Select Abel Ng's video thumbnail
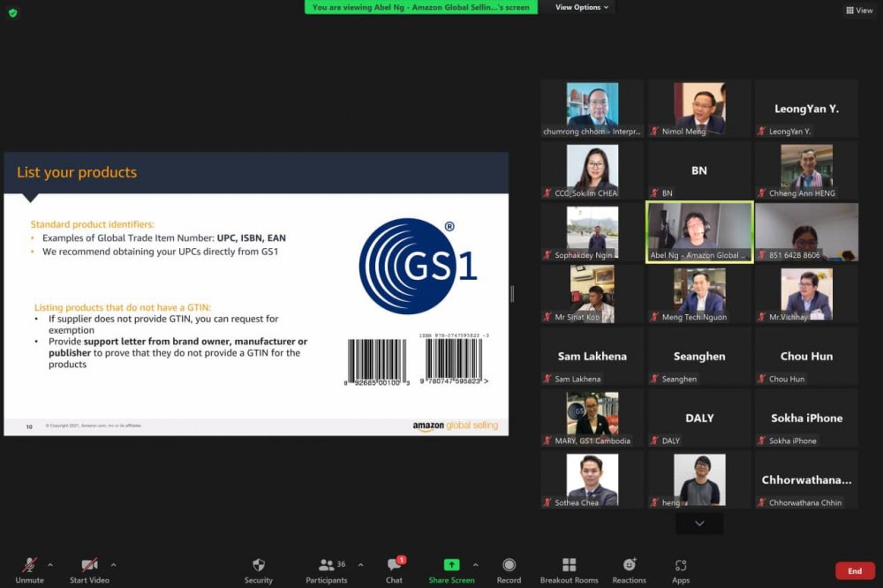883x588 pixels. [699, 231]
